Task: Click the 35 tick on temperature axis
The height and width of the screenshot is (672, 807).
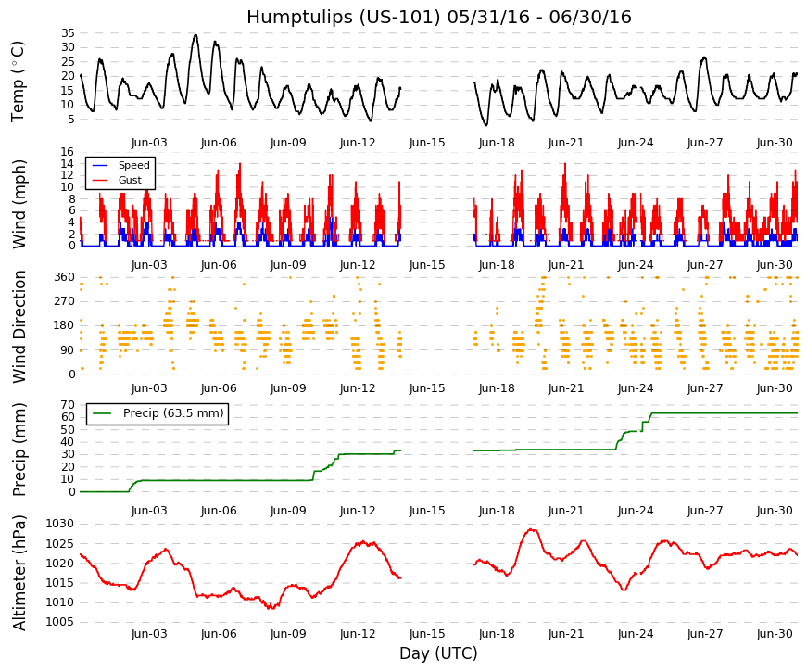Action: [x=68, y=33]
